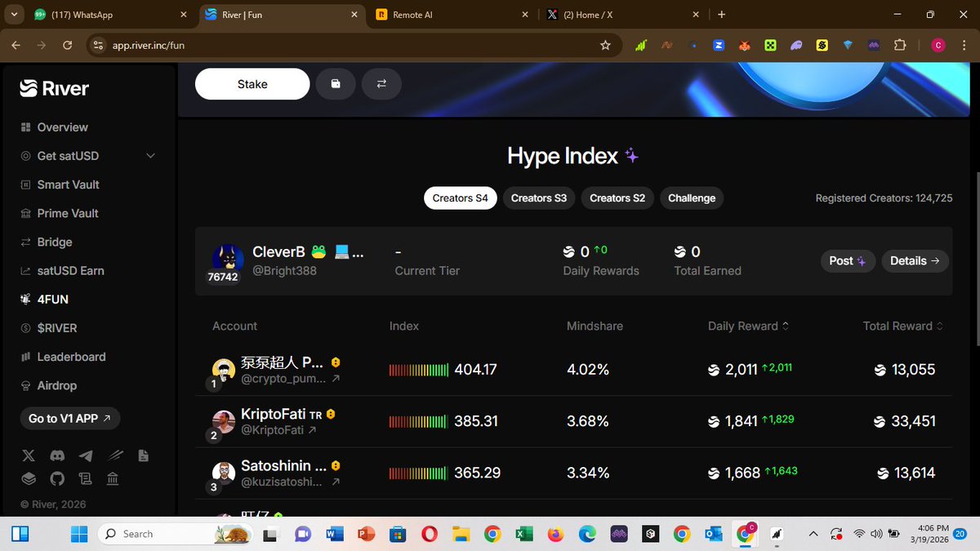Open the blue Z extension icon
980x551 pixels.
click(x=719, y=46)
